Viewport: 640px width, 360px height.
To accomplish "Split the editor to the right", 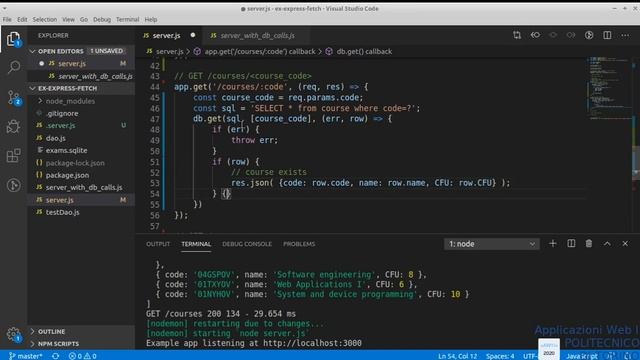I will pyautogui.click(x=607, y=35).
